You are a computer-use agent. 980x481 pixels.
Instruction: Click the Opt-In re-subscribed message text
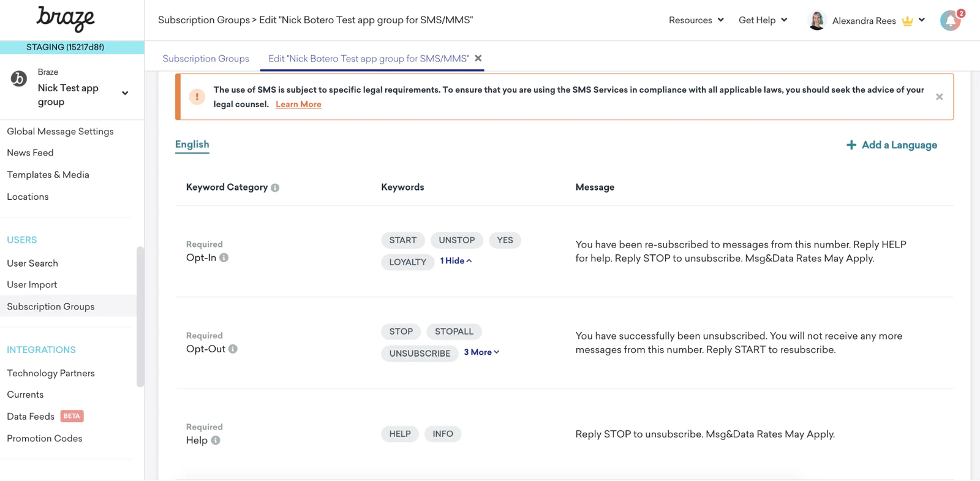[x=741, y=251]
